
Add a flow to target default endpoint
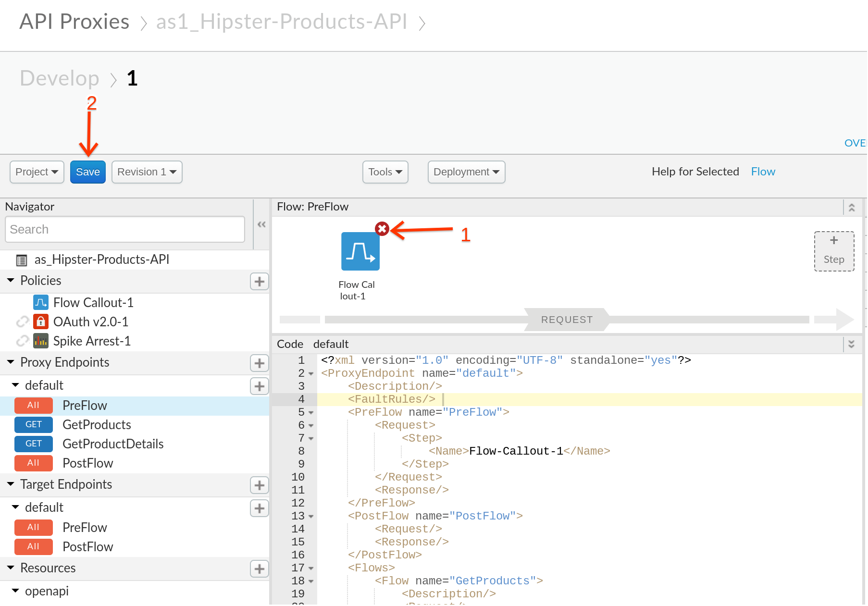coord(260,508)
